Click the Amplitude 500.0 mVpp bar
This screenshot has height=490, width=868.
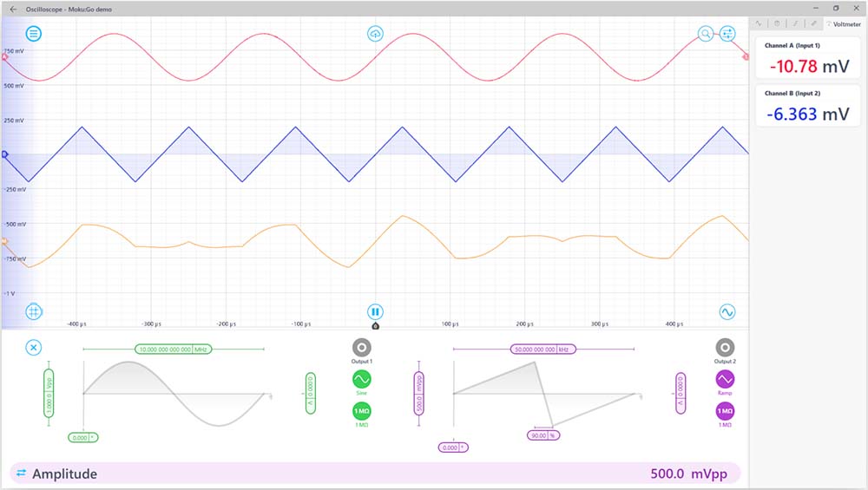[x=375, y=474]
